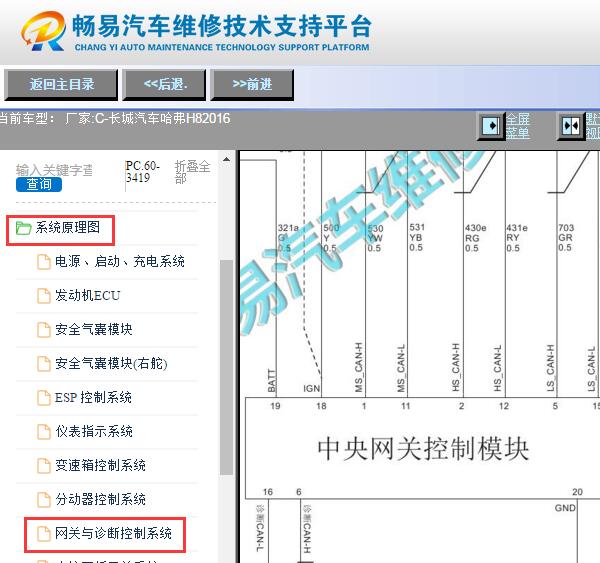600x563 pixels.
Task: Click the document icon beside ESP 控制系统
Action: pyautogui.click(x=44, y=397)
